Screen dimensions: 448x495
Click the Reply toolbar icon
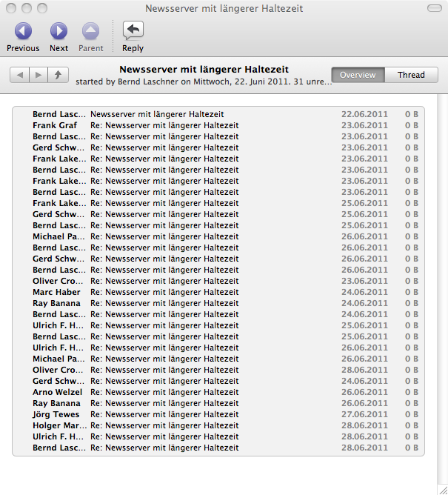tap(133, 31)
